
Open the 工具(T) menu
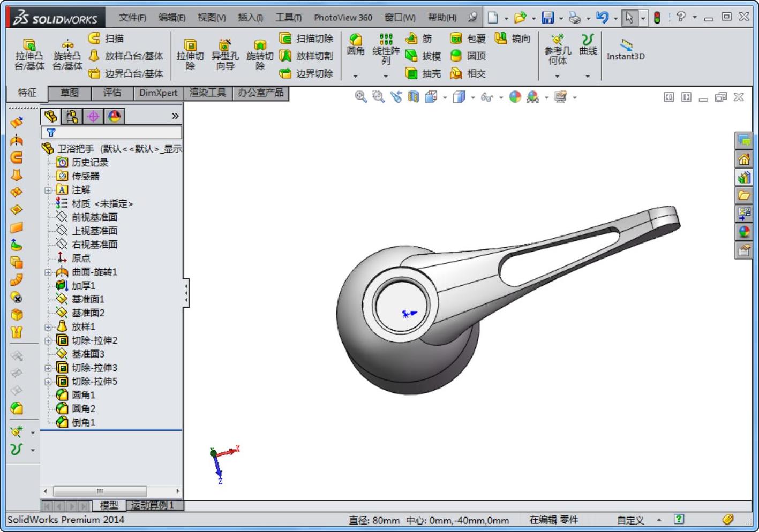[x=288, y=18]
